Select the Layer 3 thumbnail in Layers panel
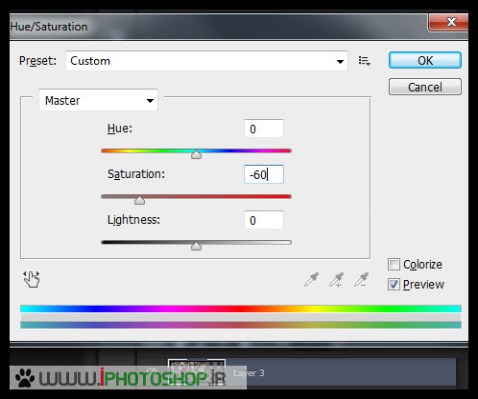This screenshot has width=478, height=399. [197, 372]
